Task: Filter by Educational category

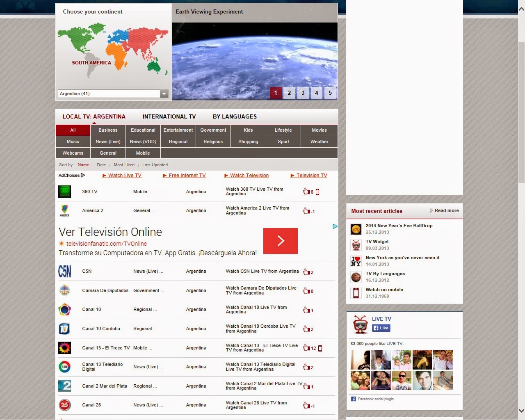Action: (x=143, y=130)
